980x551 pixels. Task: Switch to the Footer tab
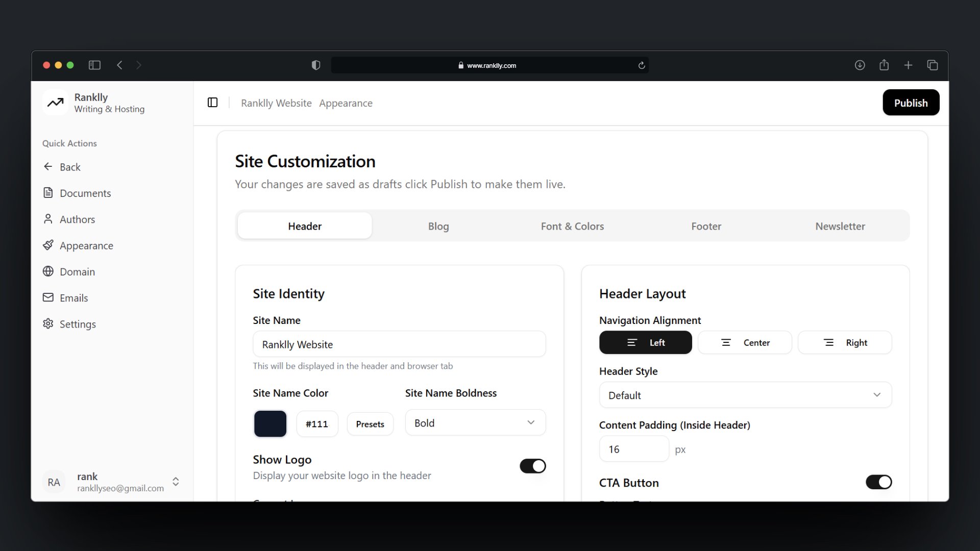pos(706,226)
